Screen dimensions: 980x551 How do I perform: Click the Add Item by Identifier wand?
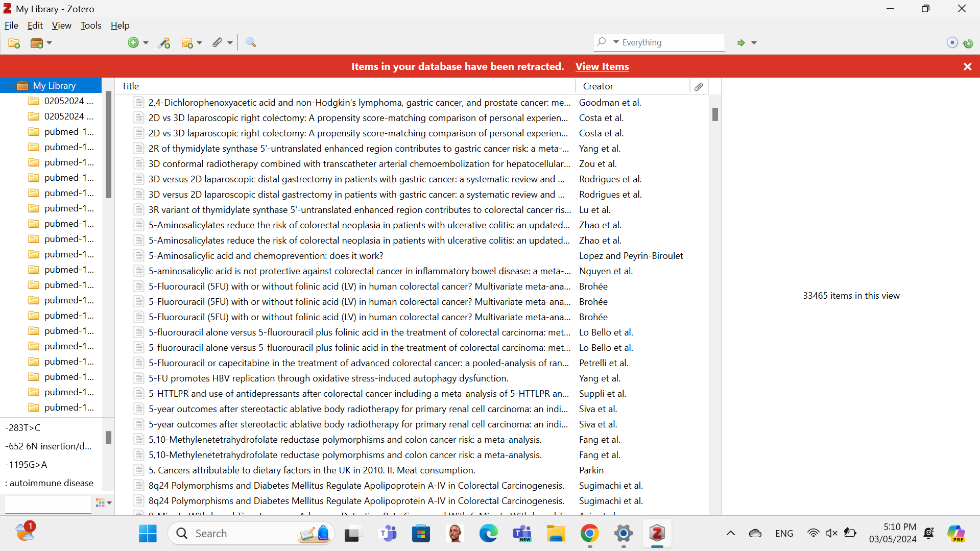tap(164, 43)
